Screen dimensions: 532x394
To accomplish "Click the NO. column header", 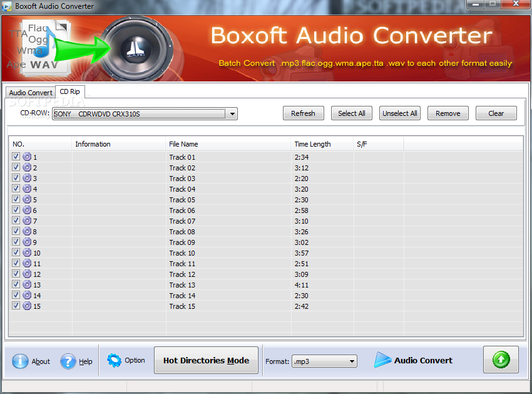I will (41, 144).
